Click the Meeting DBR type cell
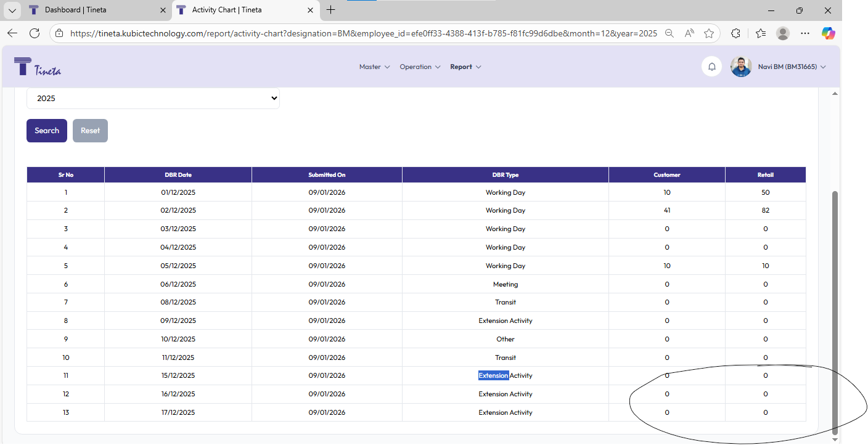The image size is (868, 445). coord(506,284)
